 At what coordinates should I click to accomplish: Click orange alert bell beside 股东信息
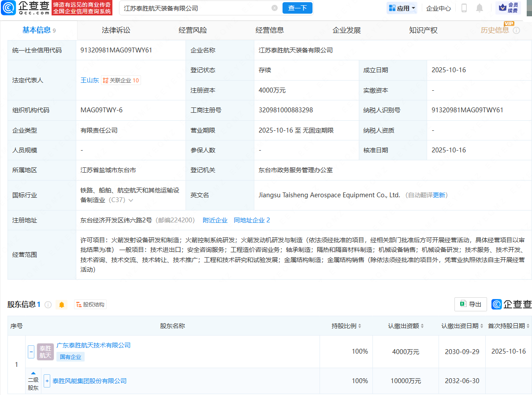click(x=62, y=305)
